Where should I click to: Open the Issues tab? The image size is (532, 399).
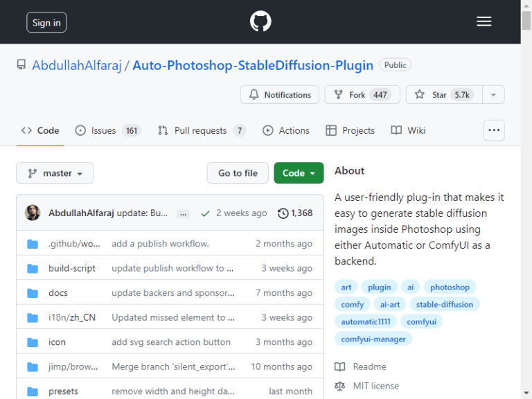pyautogui.click(x=108, y=131)
